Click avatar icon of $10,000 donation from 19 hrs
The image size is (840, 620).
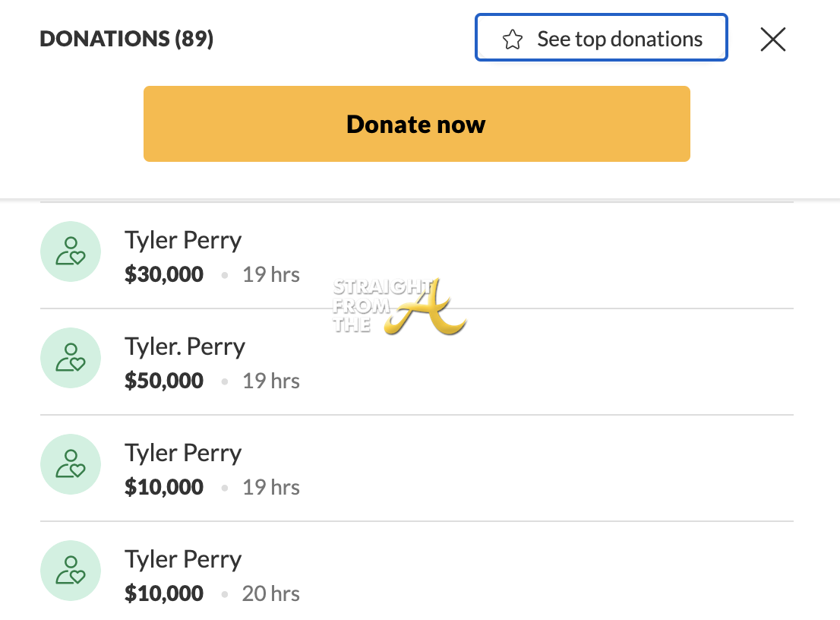click(71, 464)
